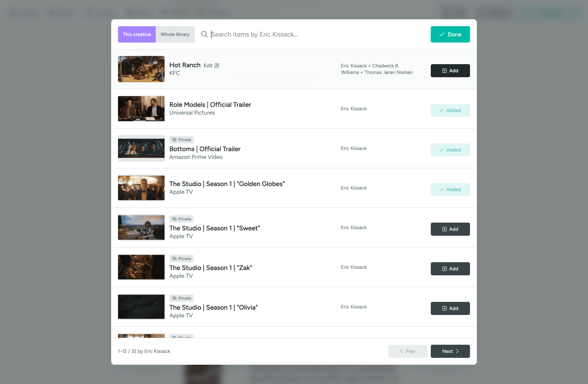This screenshot has height=384, width=588.
Task: Open the "Sweet" episode thumbnail
Action: (141, 228)
